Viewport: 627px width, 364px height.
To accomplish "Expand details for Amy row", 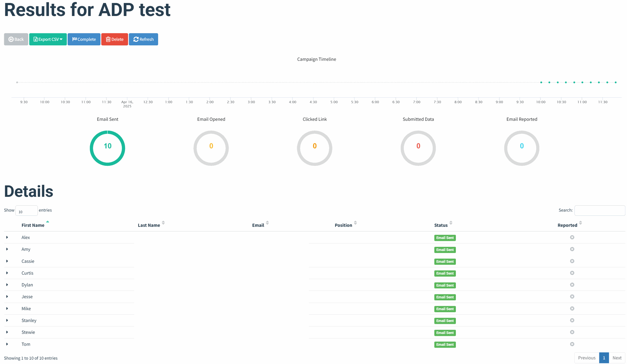I will coord(7,249).
